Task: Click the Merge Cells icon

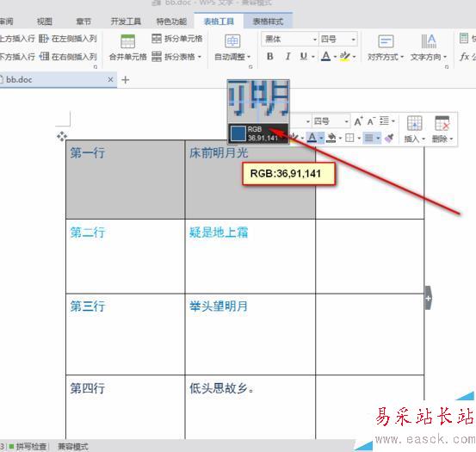Action: coord(127,41)
